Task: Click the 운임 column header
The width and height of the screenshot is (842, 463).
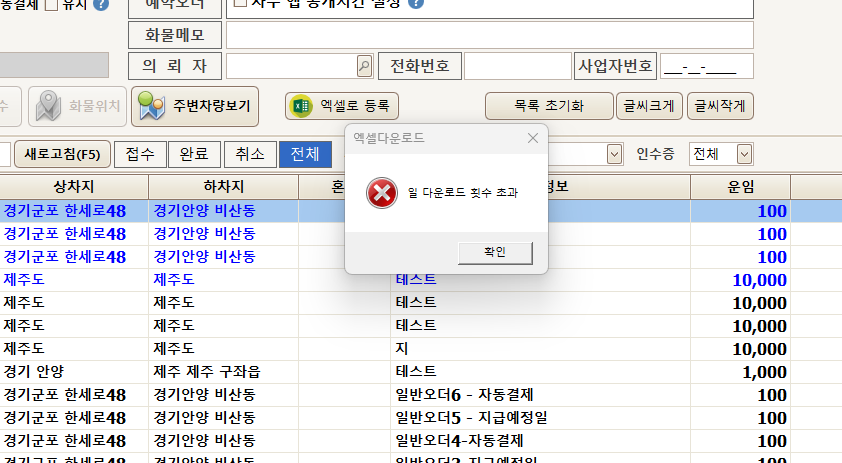Action: pos(740,187)
